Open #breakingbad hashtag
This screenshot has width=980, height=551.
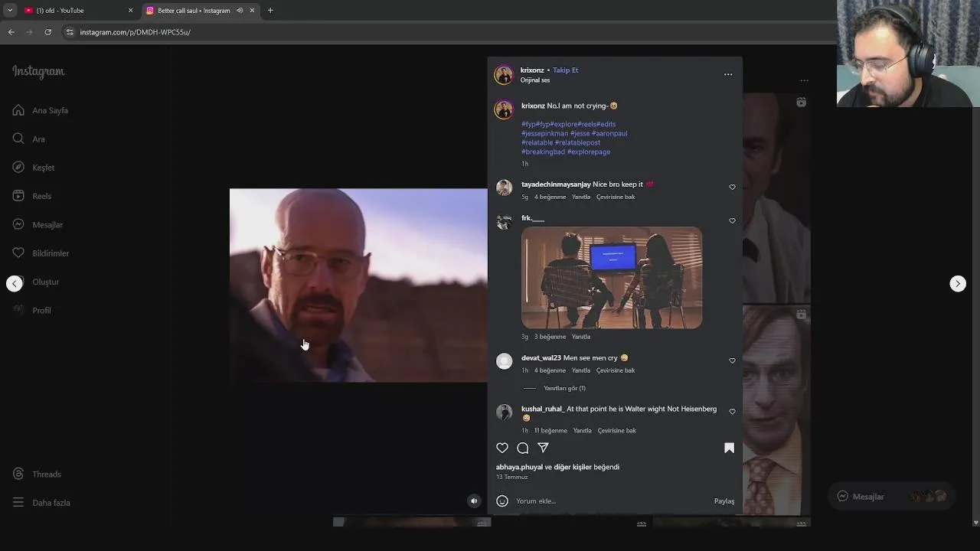click(x=543, y=152)
